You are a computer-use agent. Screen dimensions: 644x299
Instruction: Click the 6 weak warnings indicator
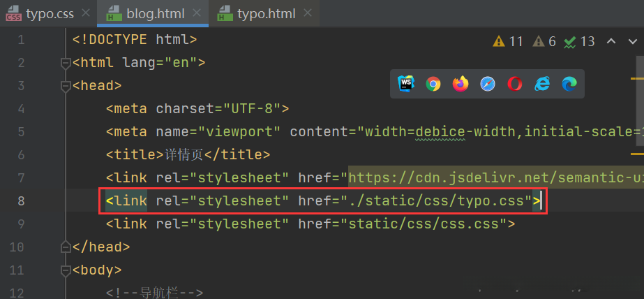pyautogui.click(x=545, y=41)
